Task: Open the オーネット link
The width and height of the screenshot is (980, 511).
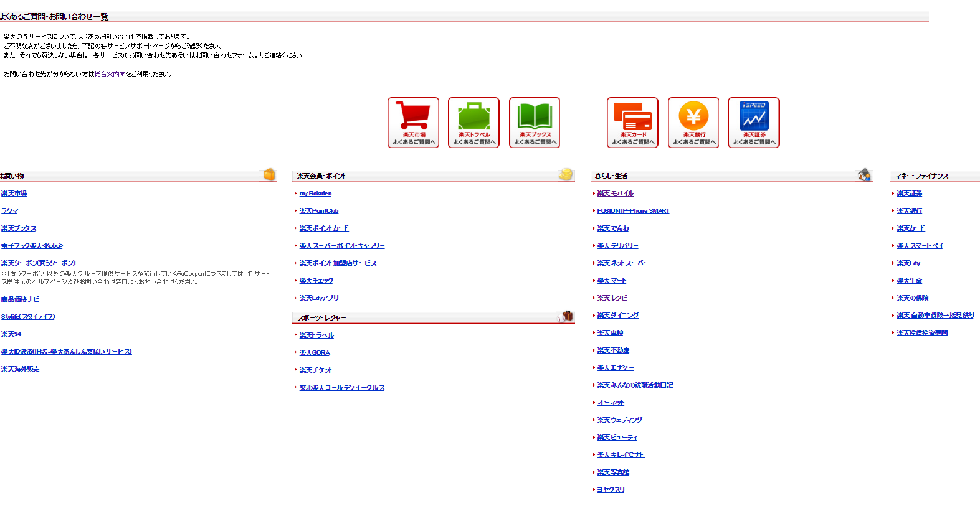Action: click(611, 403)
